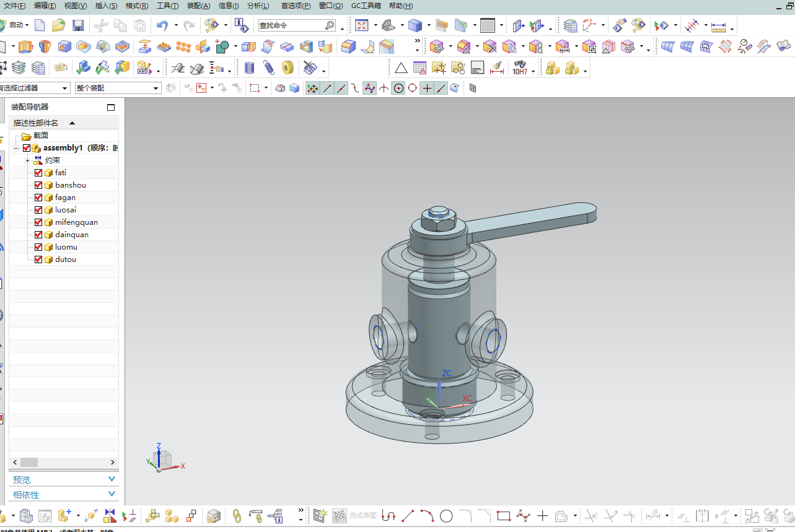Screen dimensions: 795x532
Task: Click the navigator panel maximize square icon
Action: [111, 107]
